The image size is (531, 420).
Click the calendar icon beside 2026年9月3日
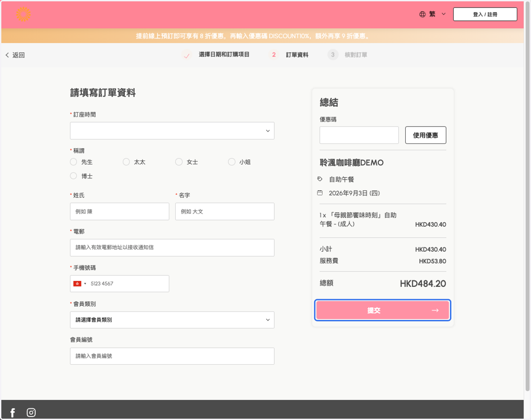(320, 193)
